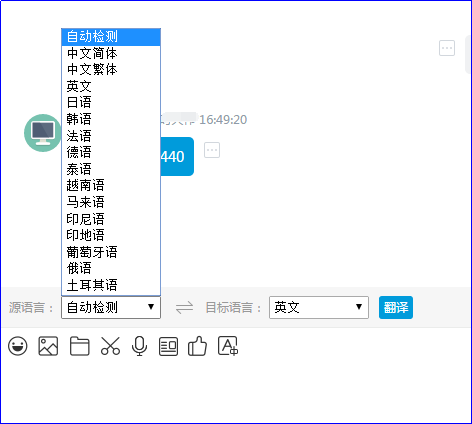Open the quick replies news-card icon

click(168, 347)
